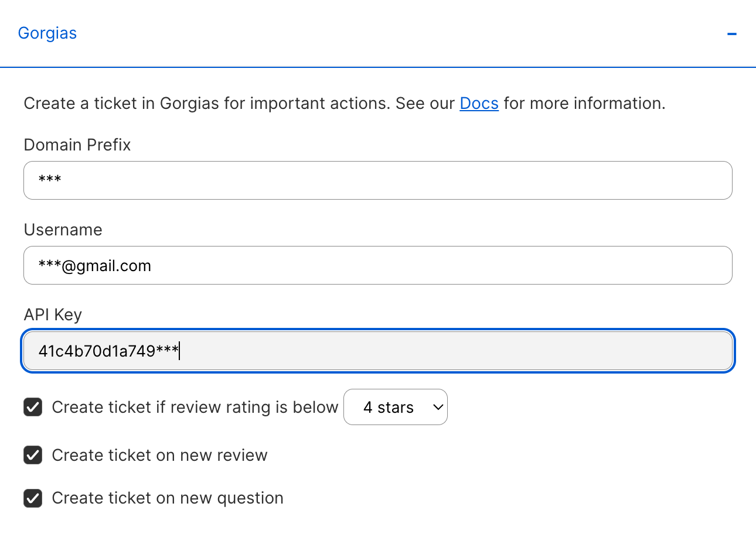
Task: Click the 'Create ticket on new review' label text
Action: pyautogui.click(x=159, y=455)
